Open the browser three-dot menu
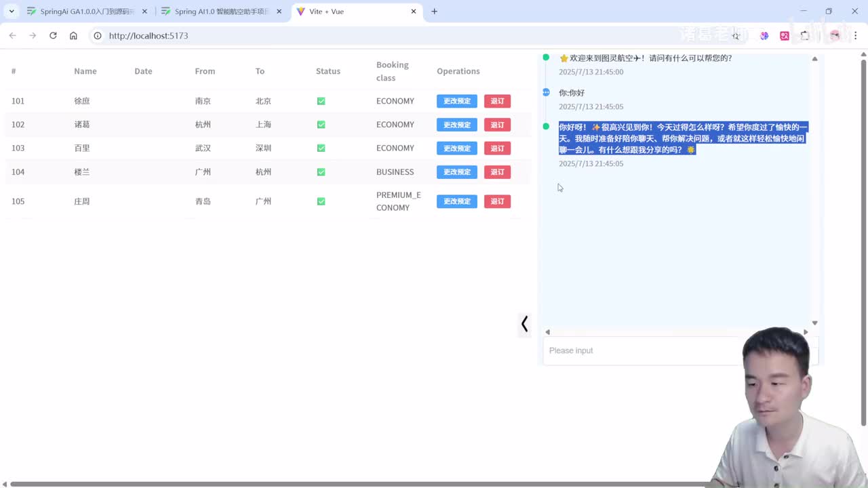This screenshot has height=488, width=868. coord(855,35)
